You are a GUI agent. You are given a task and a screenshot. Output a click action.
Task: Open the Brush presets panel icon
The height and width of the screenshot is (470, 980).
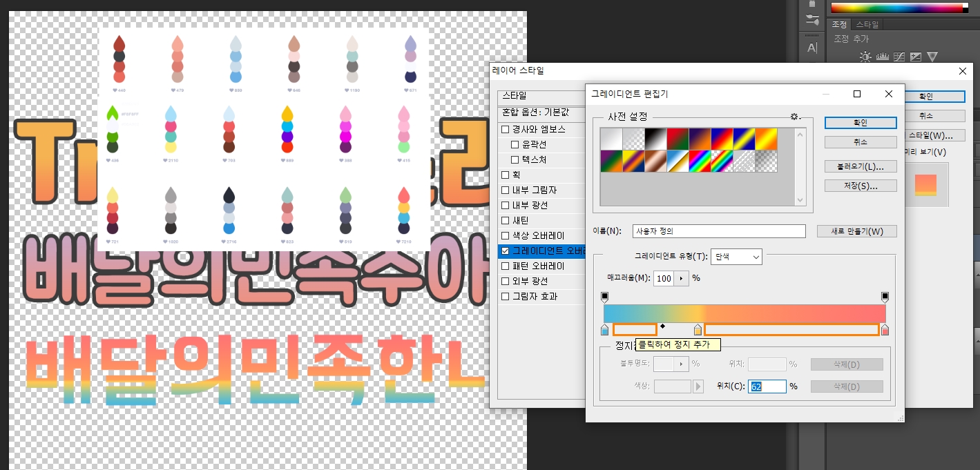tap(812, 20)
